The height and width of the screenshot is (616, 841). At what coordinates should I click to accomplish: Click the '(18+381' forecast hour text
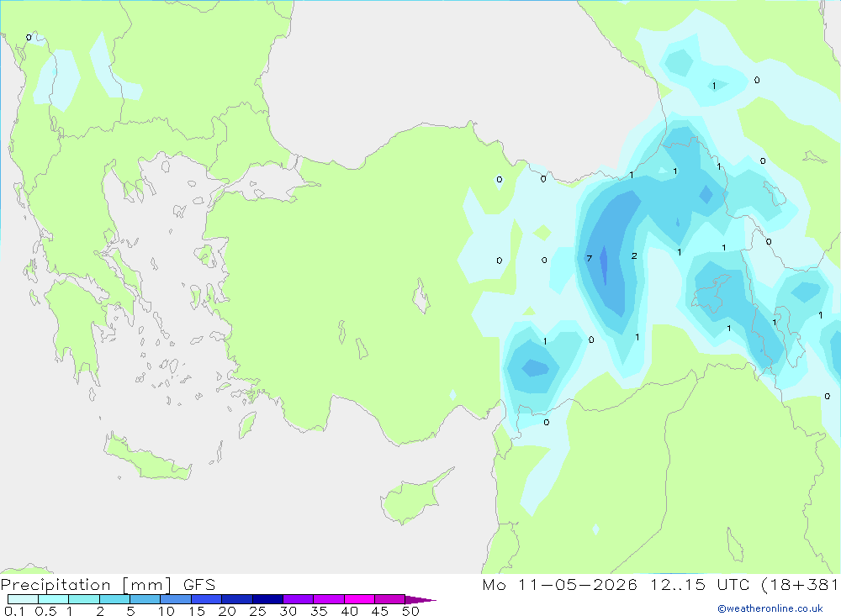point(800,585)
